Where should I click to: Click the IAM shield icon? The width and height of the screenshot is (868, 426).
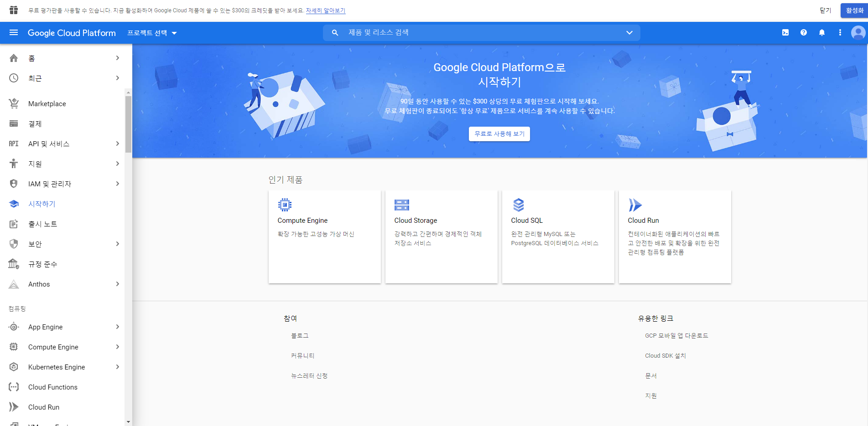pos(14,184)
